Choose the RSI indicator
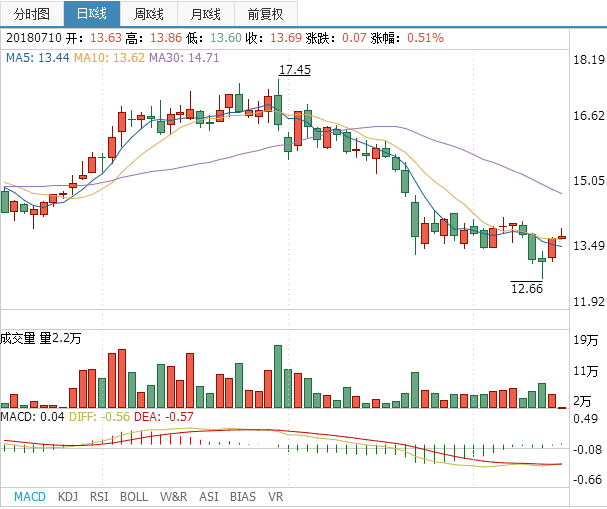This screenshot has height=509, width=607. (x=99, y=497)
